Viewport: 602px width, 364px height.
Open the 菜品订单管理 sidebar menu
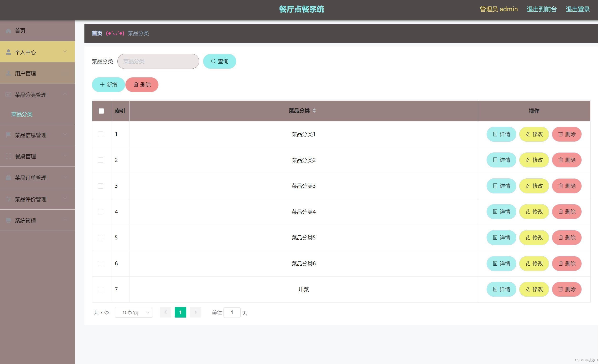point(37,178)
